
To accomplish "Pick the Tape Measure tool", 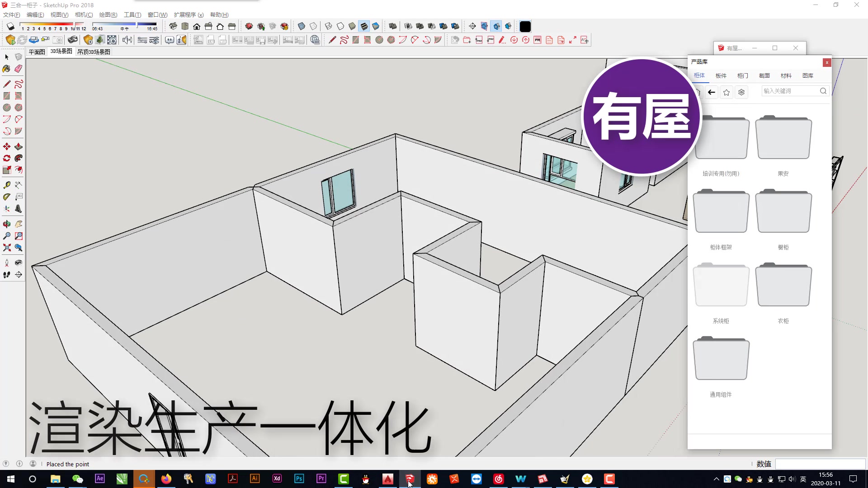I will [7, 185].
